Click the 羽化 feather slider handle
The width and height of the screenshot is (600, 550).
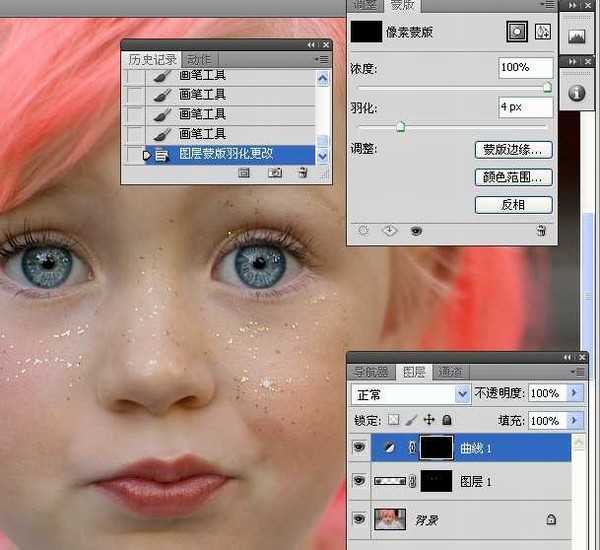coord(401,127)
